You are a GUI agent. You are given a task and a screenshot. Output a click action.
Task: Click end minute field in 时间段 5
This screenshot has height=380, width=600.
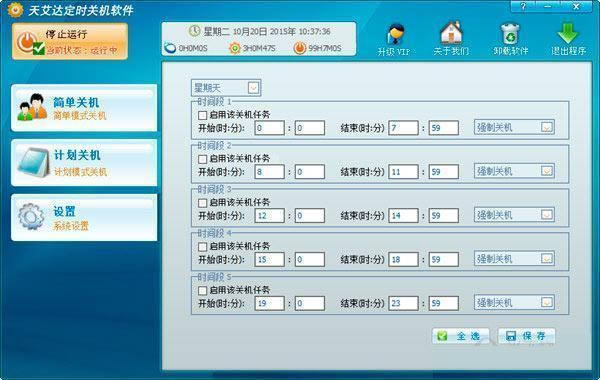(x=443, y=303)
